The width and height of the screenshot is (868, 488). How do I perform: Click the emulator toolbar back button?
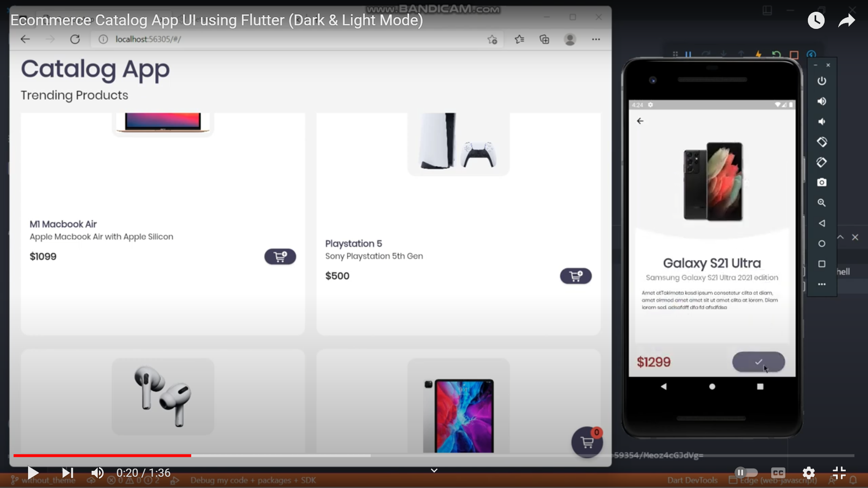coord(822,223)
